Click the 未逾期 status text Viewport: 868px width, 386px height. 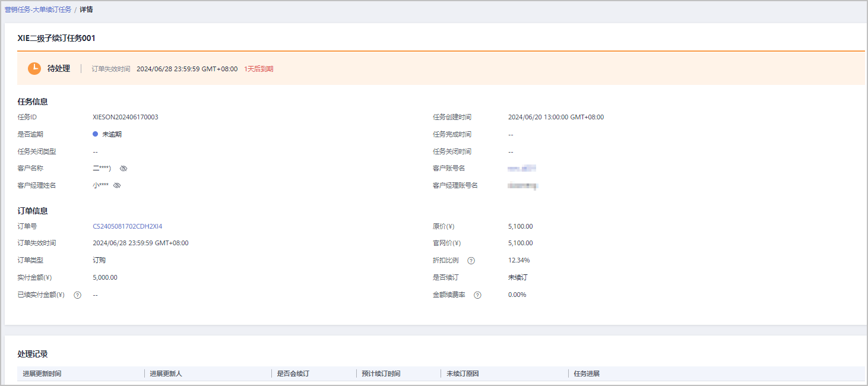(112, 134)
